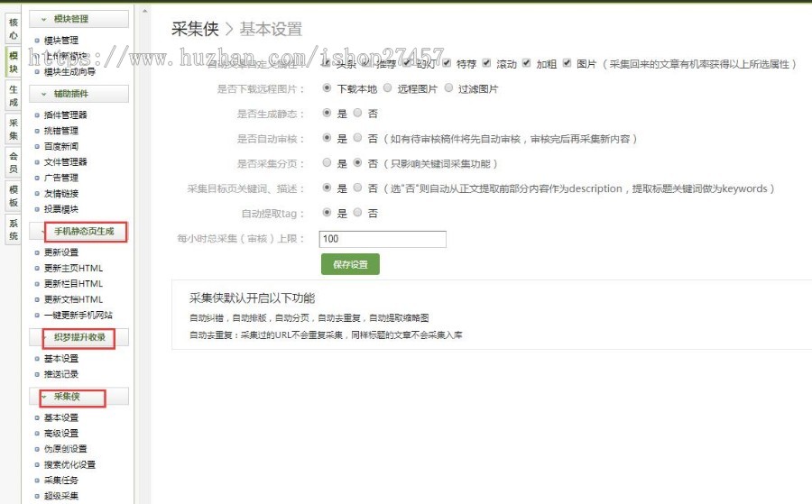Choose 否 for 是否生成静态
812x504 pixels.
(x=357, y=113)
